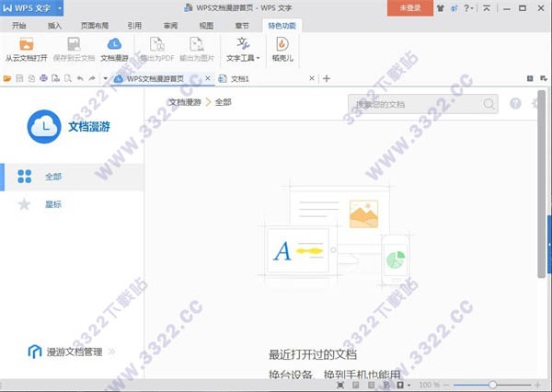Click the 文档漫游 cloud logo in sidebar
The width and height of the screenshot is (552, 392).
coord(44,126)
